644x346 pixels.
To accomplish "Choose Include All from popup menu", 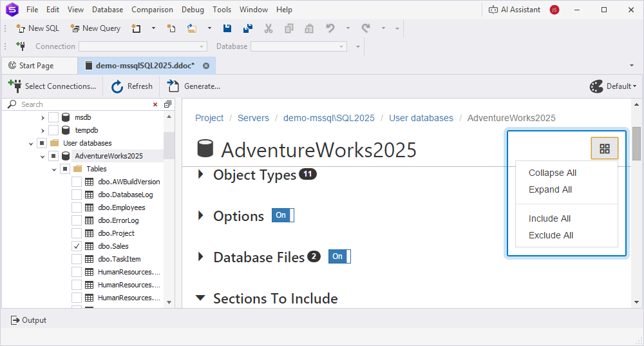I will coord(549,218).
